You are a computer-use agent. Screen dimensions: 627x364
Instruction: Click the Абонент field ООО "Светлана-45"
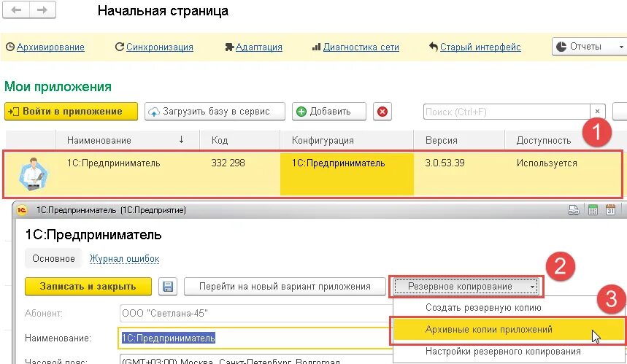(256, 313)
